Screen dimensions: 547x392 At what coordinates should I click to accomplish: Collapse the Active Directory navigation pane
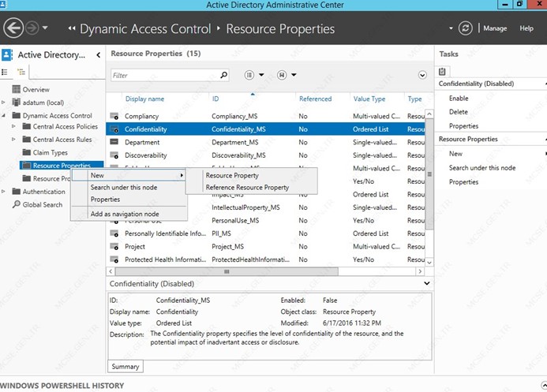(99, 54)
